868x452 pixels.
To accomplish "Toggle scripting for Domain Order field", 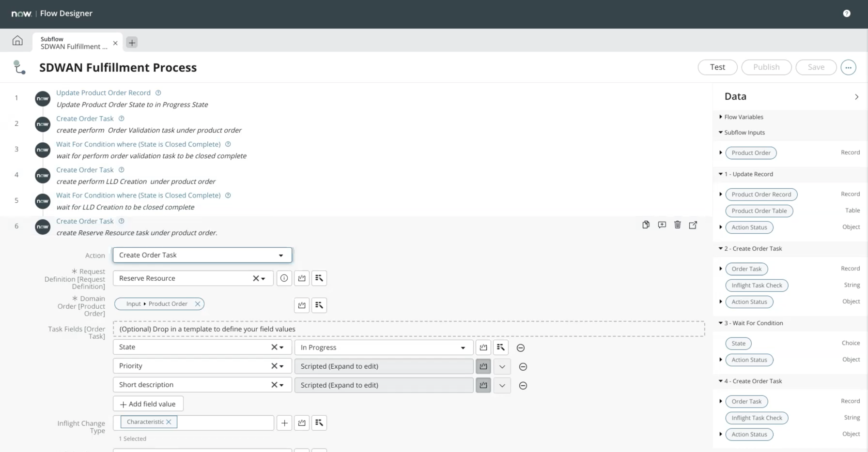I will [x=302, y=305].
